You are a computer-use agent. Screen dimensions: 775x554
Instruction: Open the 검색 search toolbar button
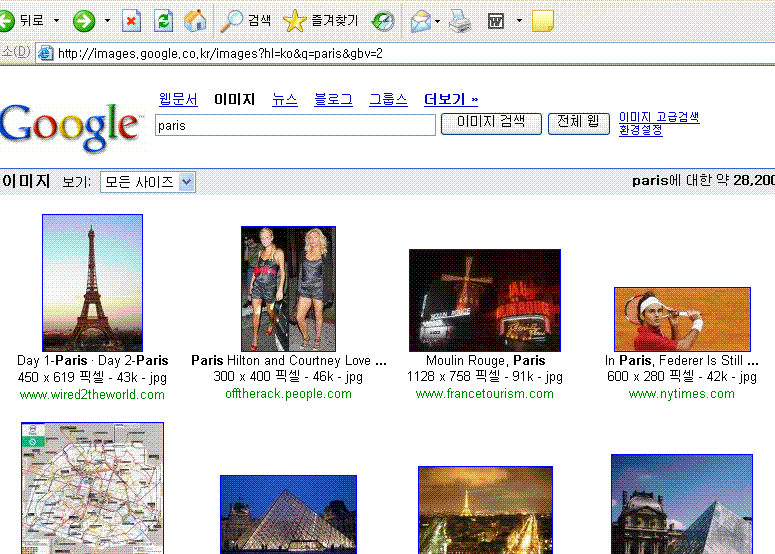245,21
